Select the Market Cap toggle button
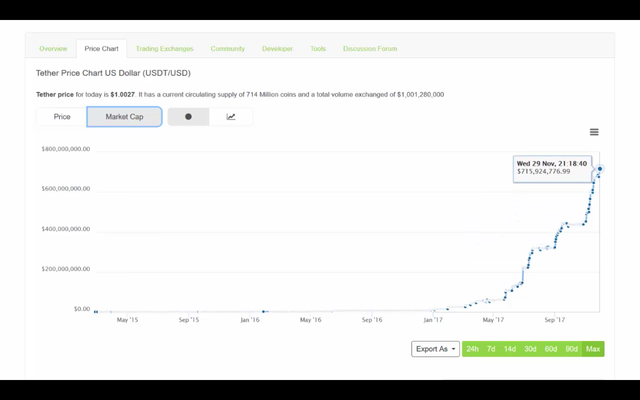Image resolution: width=640 pixels, height=400 pixels. point(124,117)
